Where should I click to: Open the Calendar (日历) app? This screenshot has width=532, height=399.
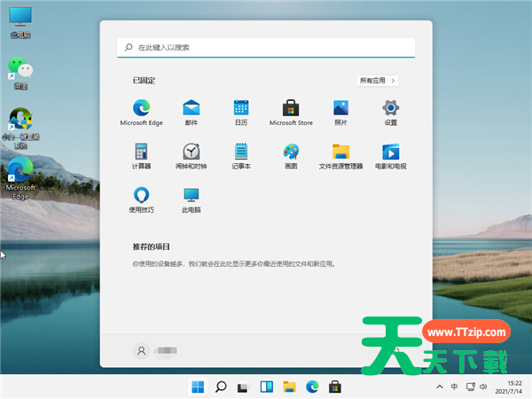pos(241,113)
